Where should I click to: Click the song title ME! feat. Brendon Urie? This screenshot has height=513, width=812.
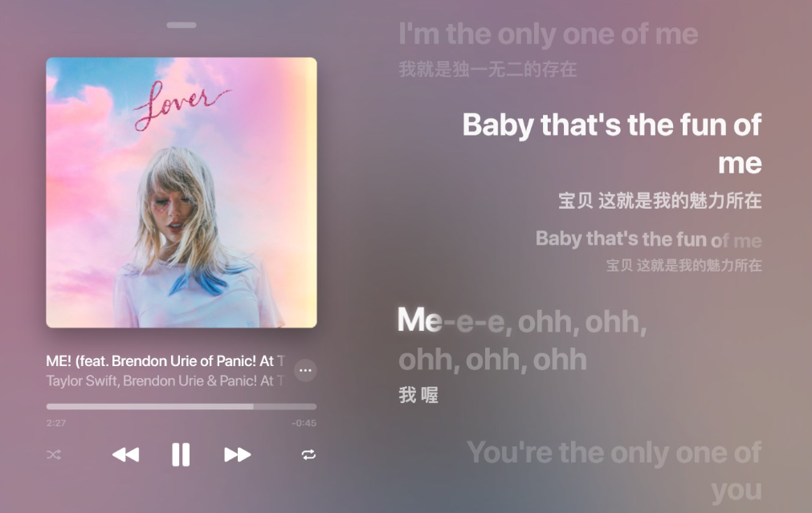(165, 360)
